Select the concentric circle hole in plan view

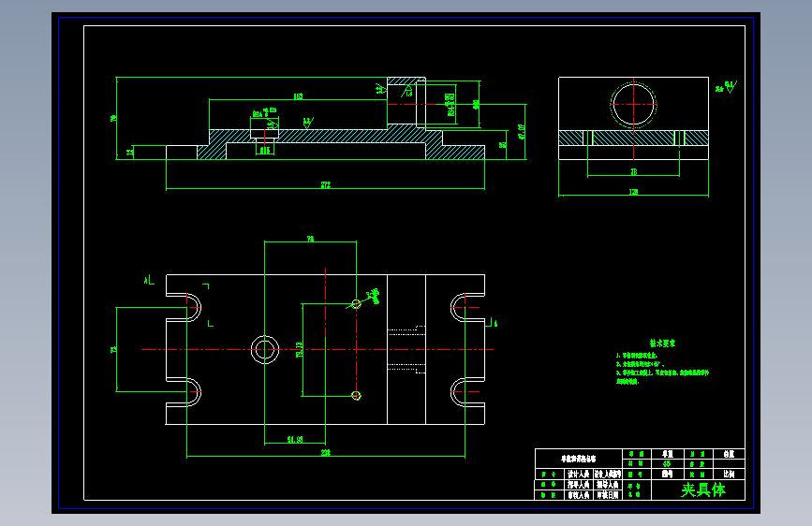pyautogui.click(x=265, y=349)
